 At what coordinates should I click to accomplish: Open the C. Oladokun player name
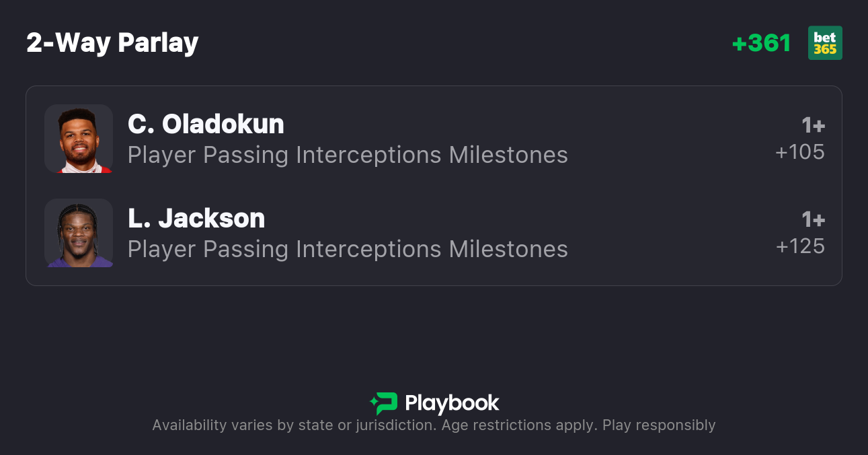click(x=206, y=125)
